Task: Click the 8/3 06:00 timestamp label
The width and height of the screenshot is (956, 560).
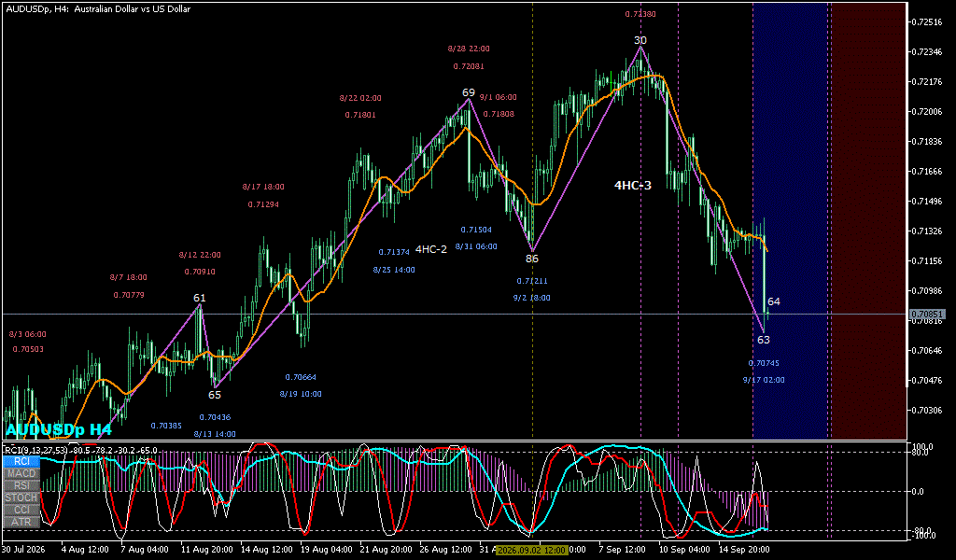Action: (x=27, y=334)
